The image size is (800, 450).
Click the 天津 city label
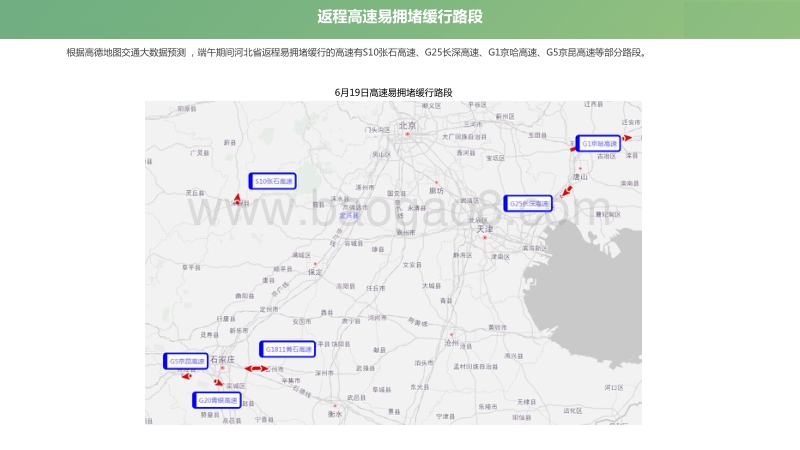click(485, 229)
